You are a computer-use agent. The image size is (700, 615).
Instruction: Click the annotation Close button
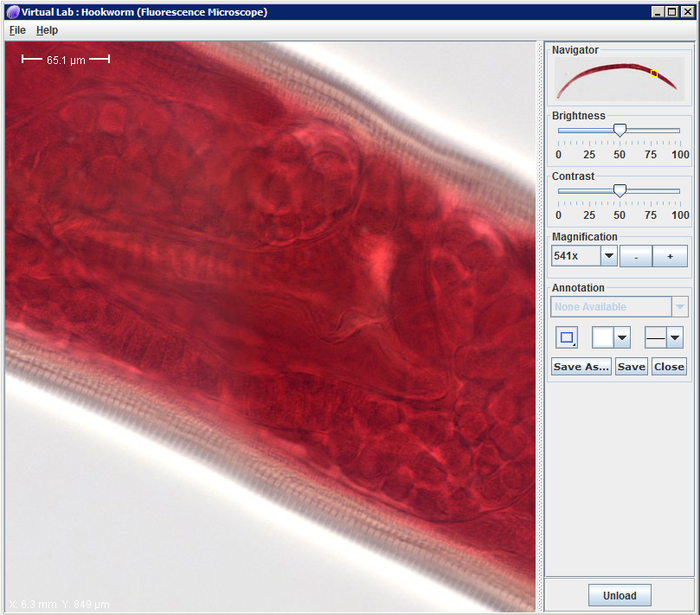669,367
